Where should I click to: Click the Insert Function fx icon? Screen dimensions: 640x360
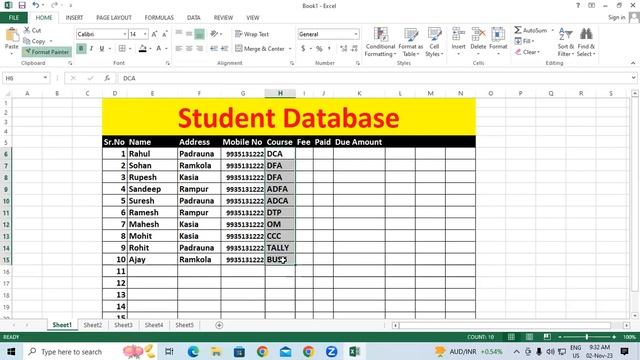point(107,78)
